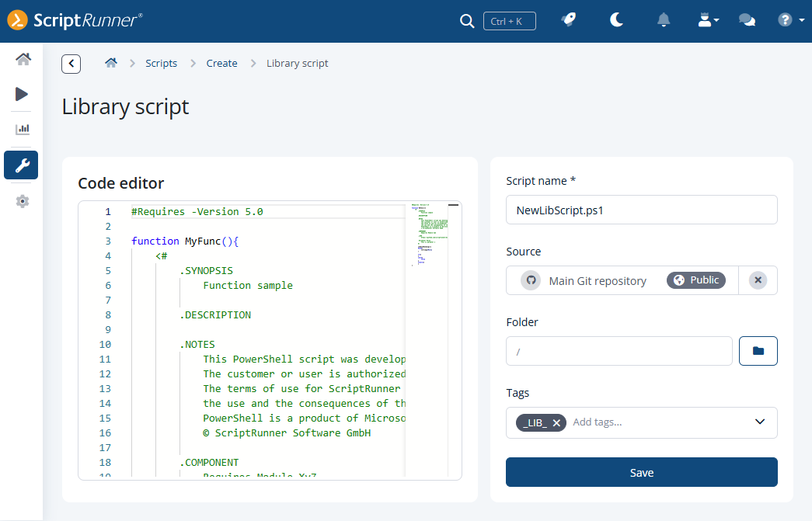
Task: Click the Main Git repository source
Action: [x=598, y=281]
